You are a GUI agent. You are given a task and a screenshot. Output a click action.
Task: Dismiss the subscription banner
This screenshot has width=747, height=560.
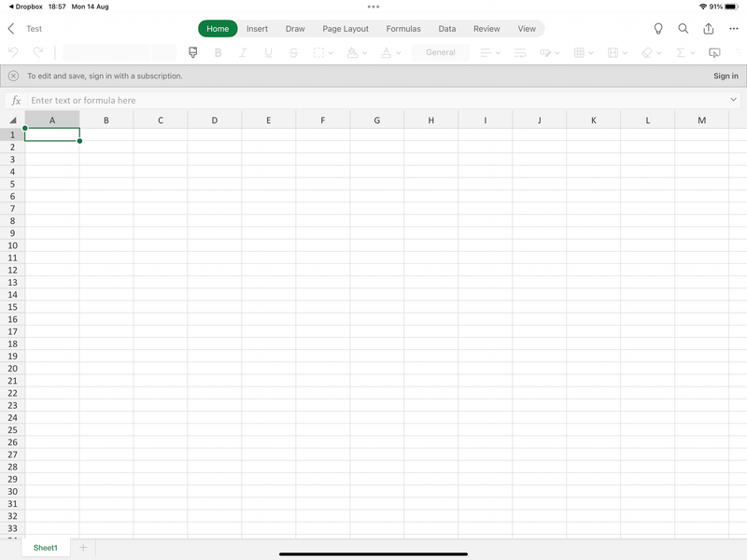(13, 76)
